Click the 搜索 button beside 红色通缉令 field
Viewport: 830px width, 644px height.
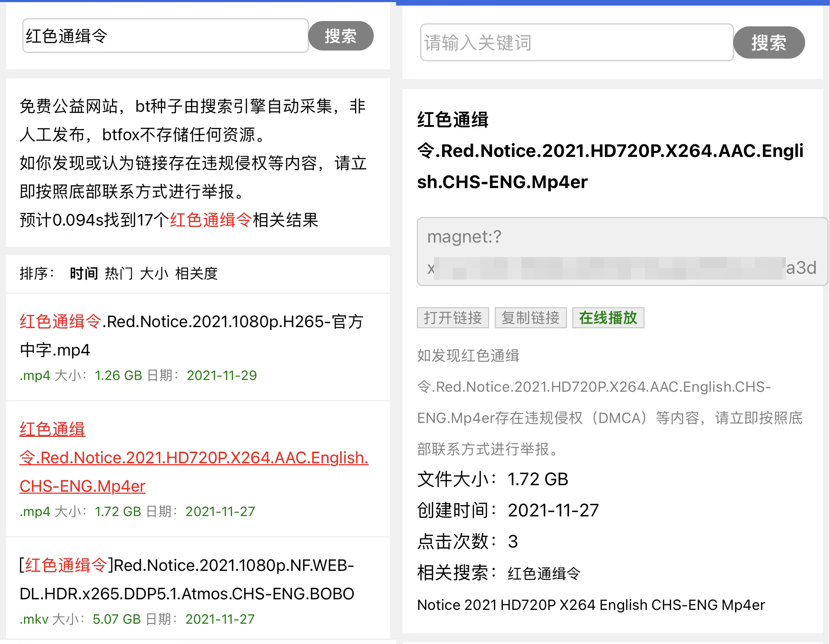[x=341, y=36]
